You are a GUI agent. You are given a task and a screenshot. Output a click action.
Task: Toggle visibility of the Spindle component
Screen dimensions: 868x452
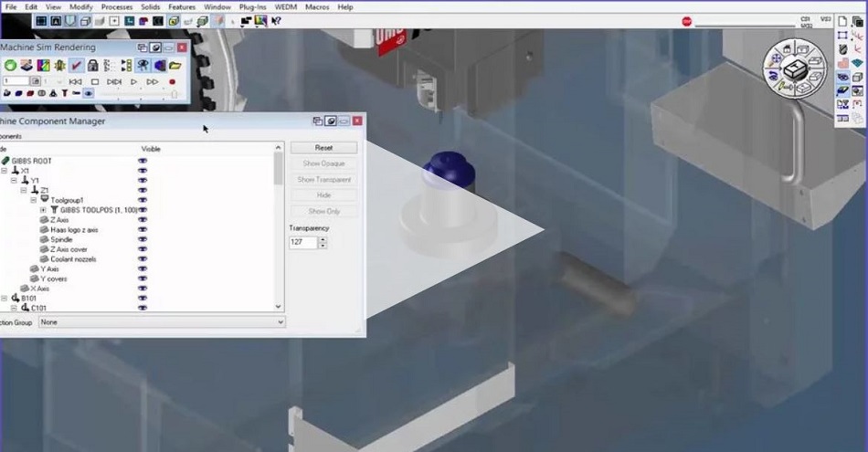(x=143, y=239)
